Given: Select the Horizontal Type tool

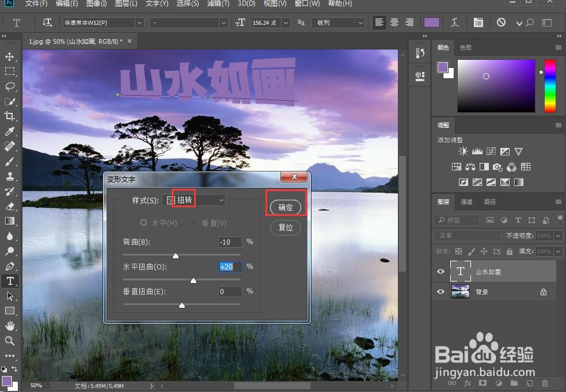Looking at the screenshot, I should click(x=10, y=281).
